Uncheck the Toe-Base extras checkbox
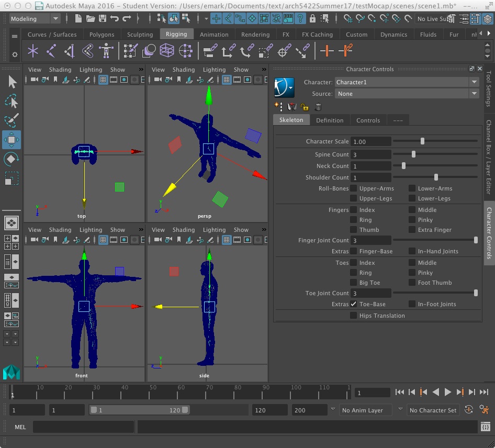The height and width of the screenshot is (448, 495). click(x=354, y=304)
